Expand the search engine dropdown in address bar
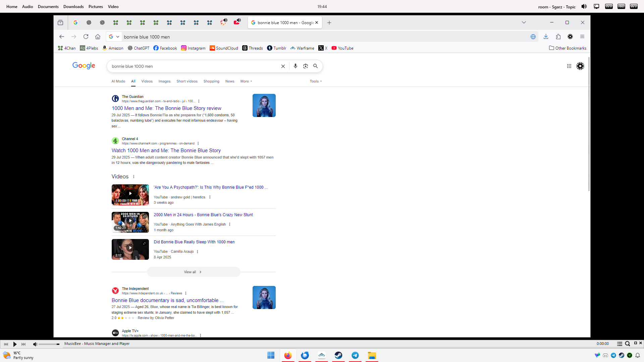This screenshot has width=644, height=362. [118, 37]
